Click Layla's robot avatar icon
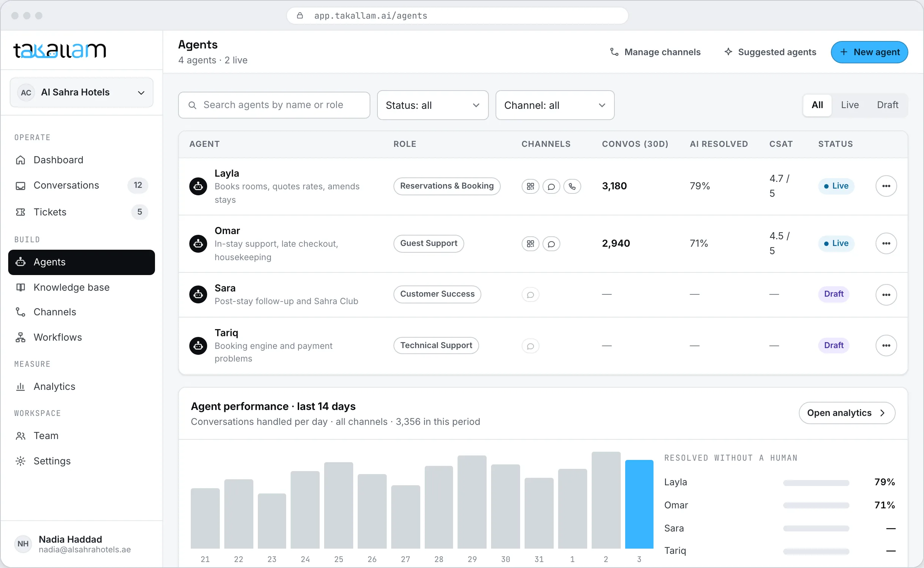This screenshot has width=924, height=568. coord(198,186)
